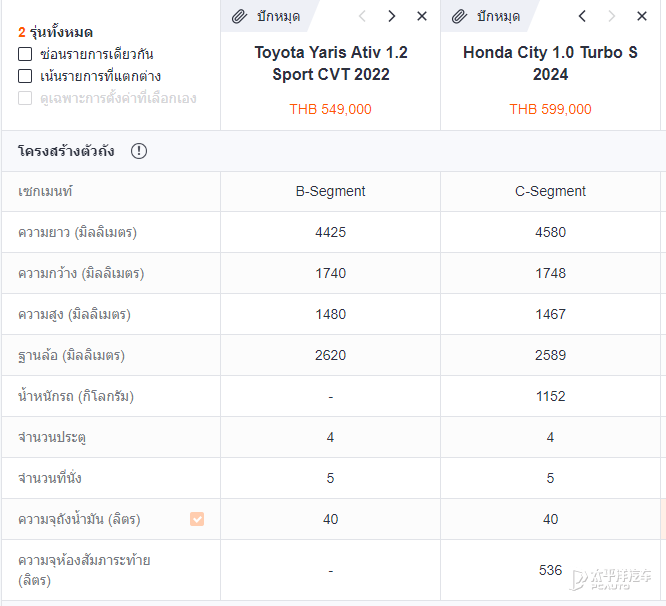This screenshot has height=606, width=666.
Task: Move Toyota Yaris Ativ column right
Action: coord(391,16)
